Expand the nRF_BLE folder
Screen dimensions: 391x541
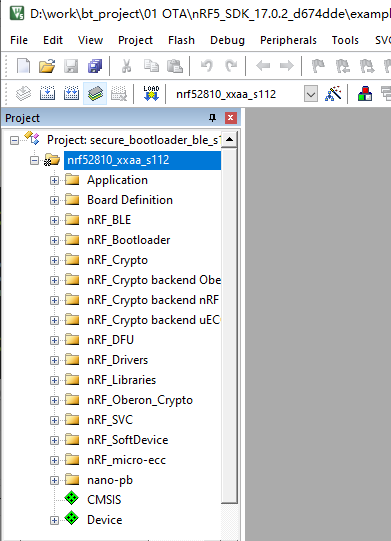pos(54,220)
